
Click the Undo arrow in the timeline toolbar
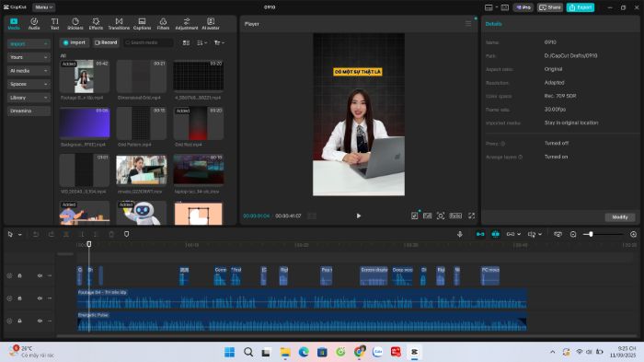point(36,235)
